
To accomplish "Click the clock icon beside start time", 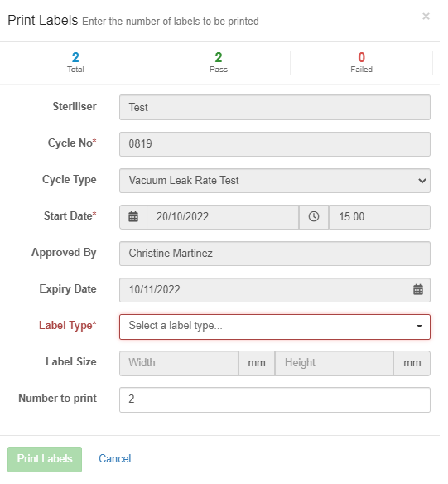I will coord(314,216).
